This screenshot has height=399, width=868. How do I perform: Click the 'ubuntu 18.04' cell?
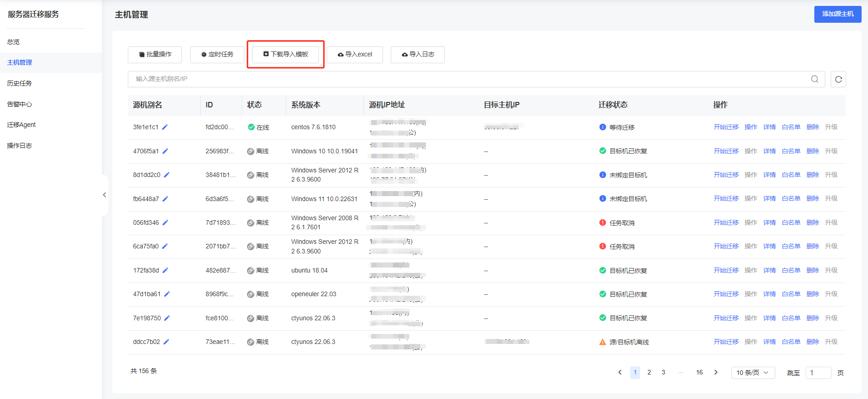pos(309,270)
